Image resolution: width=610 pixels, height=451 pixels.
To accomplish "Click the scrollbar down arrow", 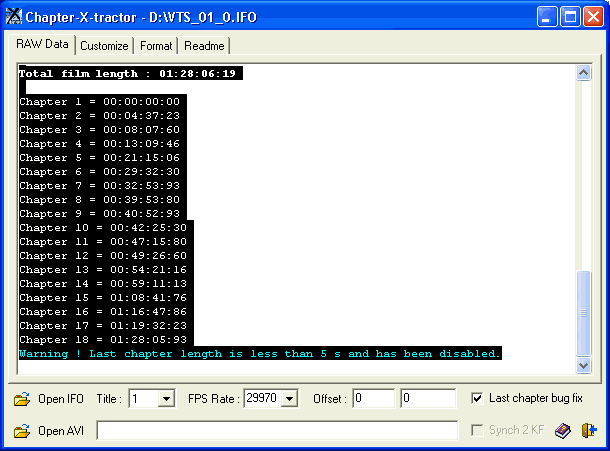I will click(584, 365).
